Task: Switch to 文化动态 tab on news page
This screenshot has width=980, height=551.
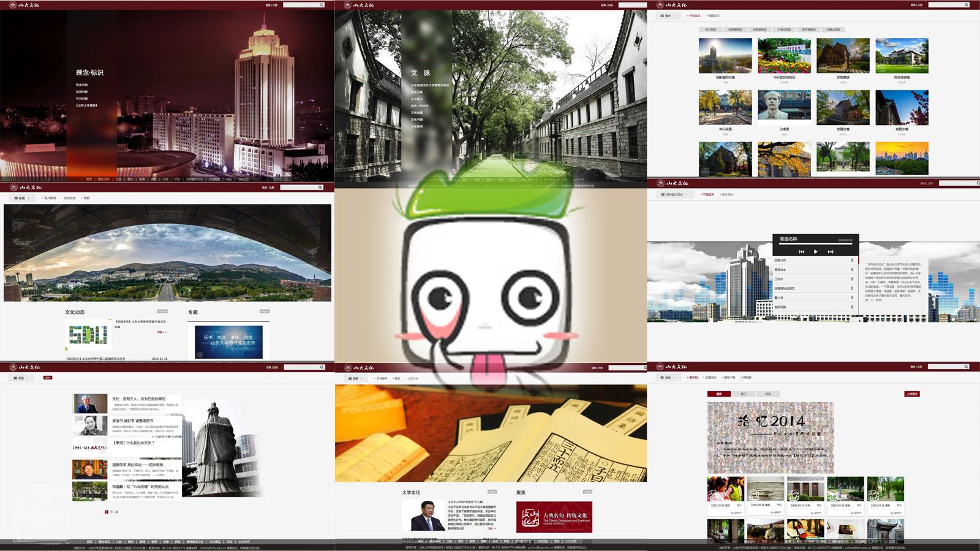Action: pyautogui.click(x=69, y=198)
